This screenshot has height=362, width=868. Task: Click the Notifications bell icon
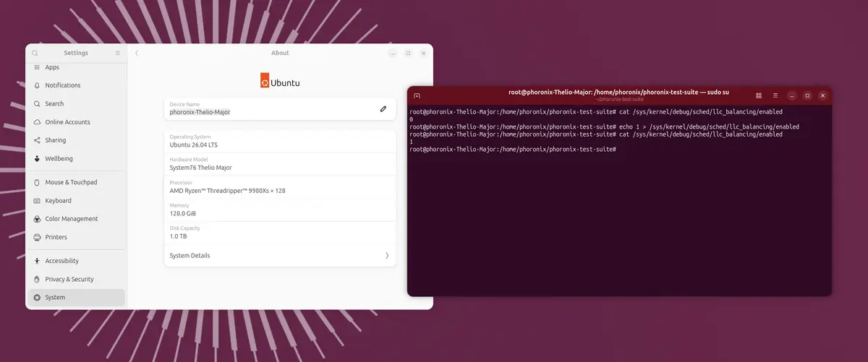click(38, 85)
